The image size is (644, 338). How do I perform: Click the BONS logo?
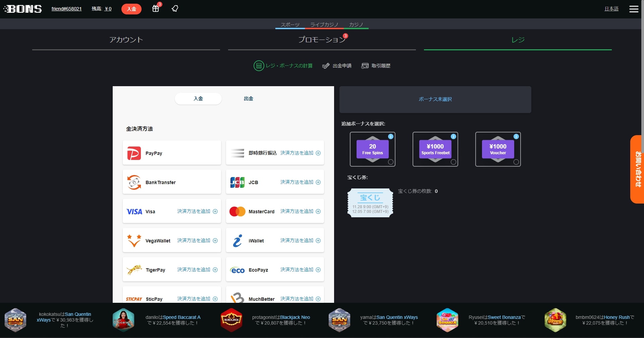point(23,9)
